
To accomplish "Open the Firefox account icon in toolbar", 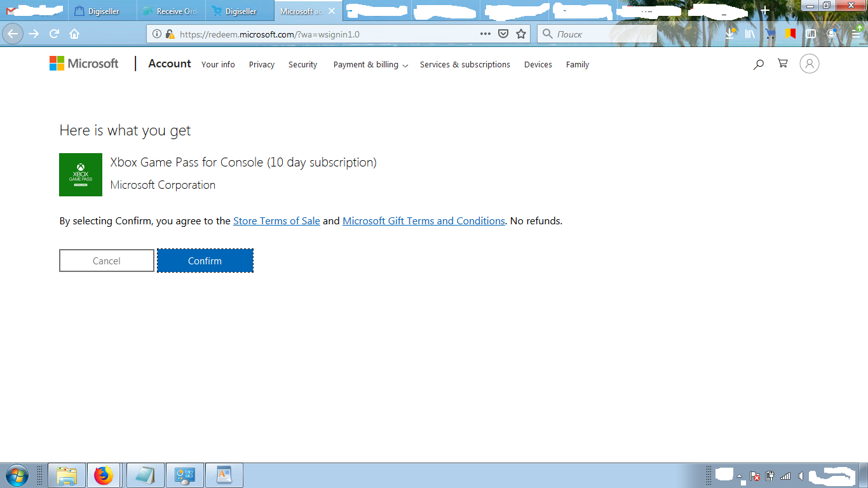I will click(x=831, y=34).
